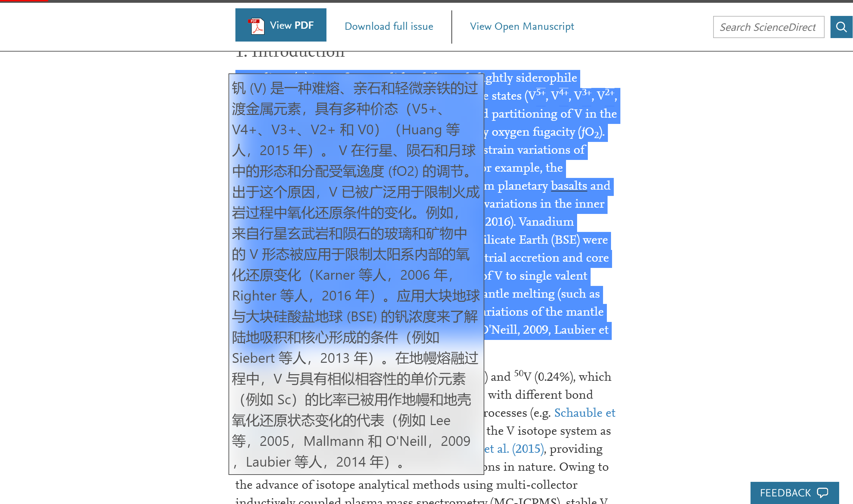Click the red page loading progress bar
The width and height of the screenshot is (853, 504).
click(24, 1)
